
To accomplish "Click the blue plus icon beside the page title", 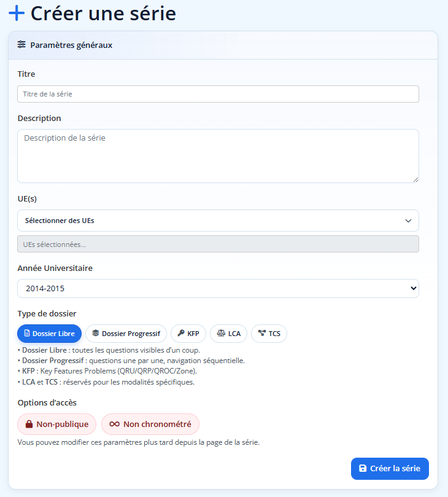I will point(17,13).
